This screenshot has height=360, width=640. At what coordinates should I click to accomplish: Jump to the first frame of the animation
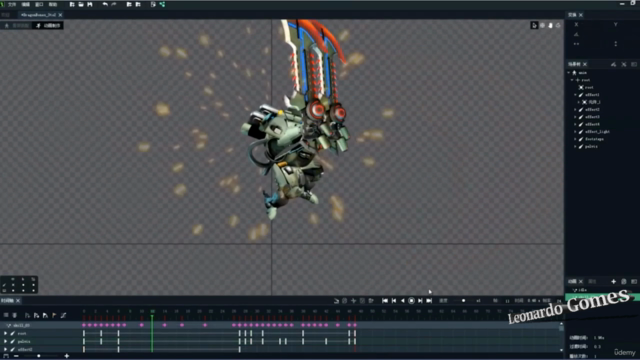384,301
